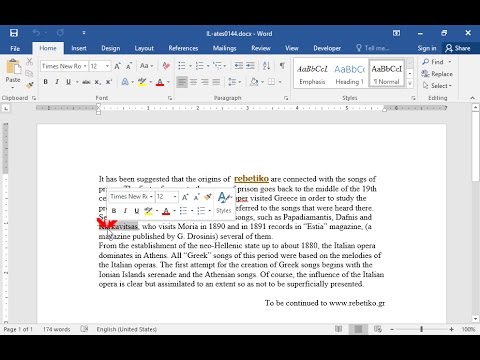Click the Share button
480x360 pixels.
click(x=458, y=48)
